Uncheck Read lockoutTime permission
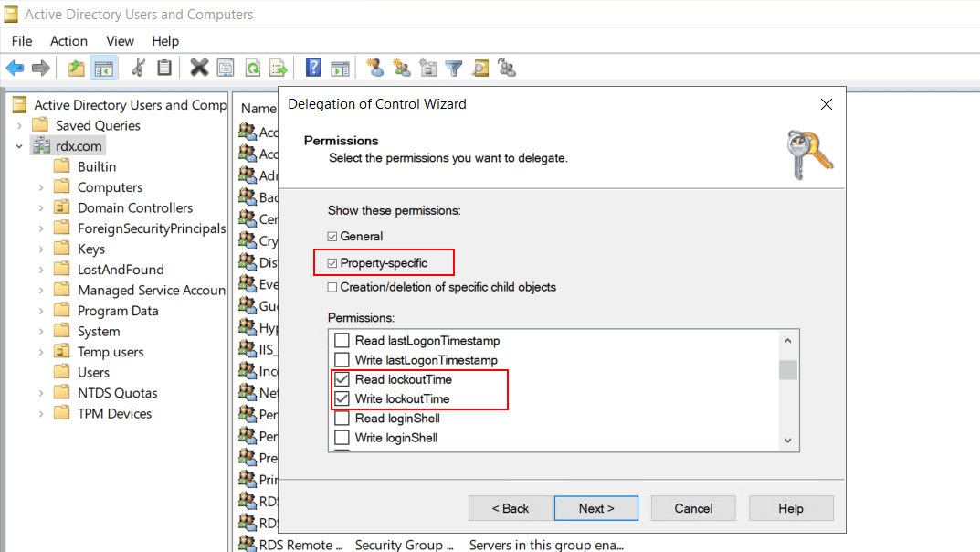980x552 pixels. 341,379
